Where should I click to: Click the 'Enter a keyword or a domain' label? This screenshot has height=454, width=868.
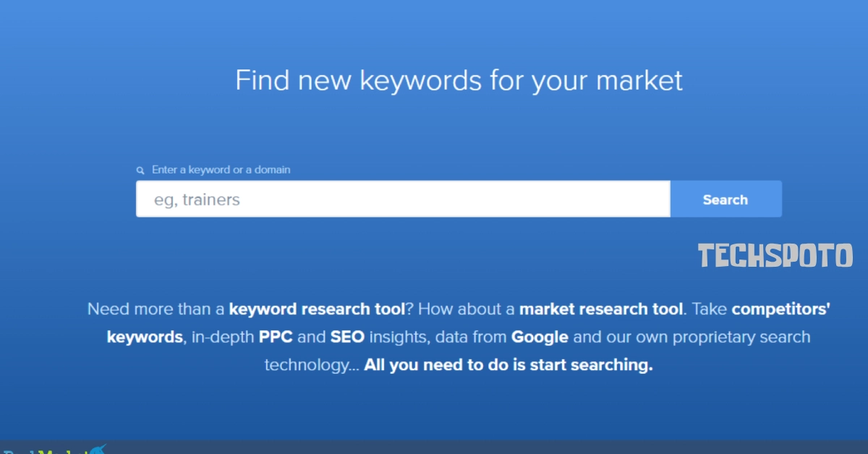coord(221,171)
